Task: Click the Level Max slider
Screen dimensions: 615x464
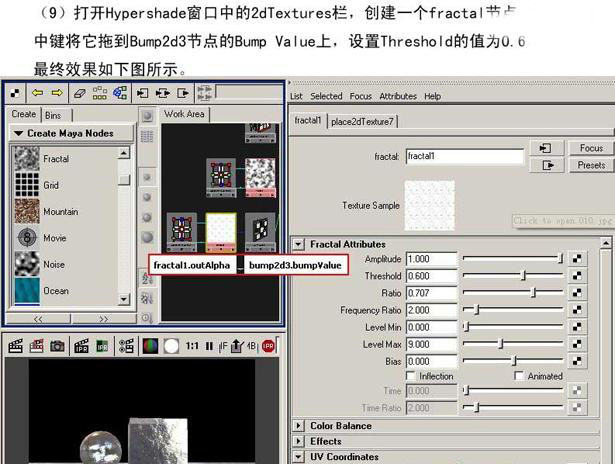Action: [513, 344]
